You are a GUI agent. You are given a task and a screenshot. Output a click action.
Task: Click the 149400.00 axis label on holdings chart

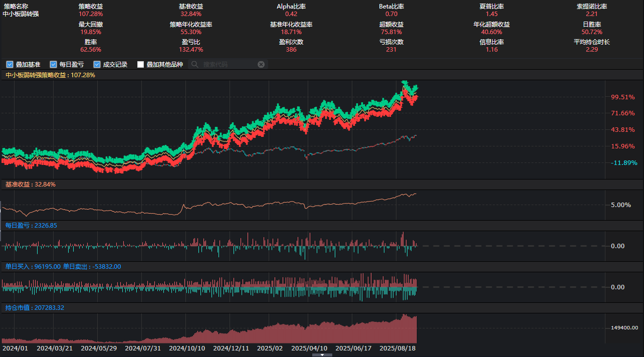click(624, 327)
